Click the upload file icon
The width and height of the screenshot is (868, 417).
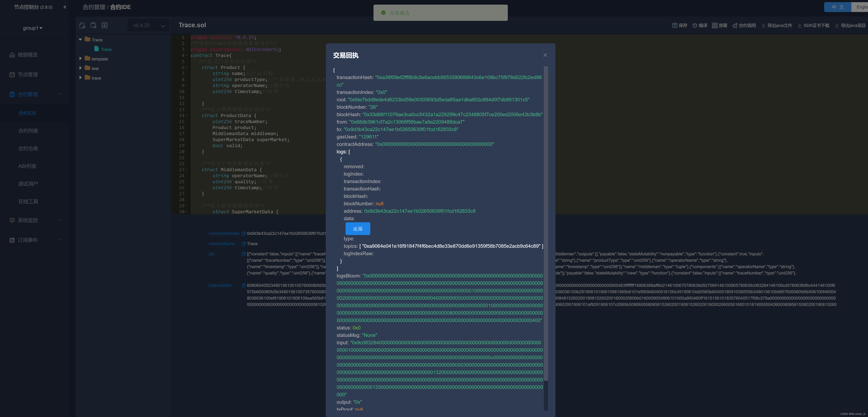click(x=104, y=25)
